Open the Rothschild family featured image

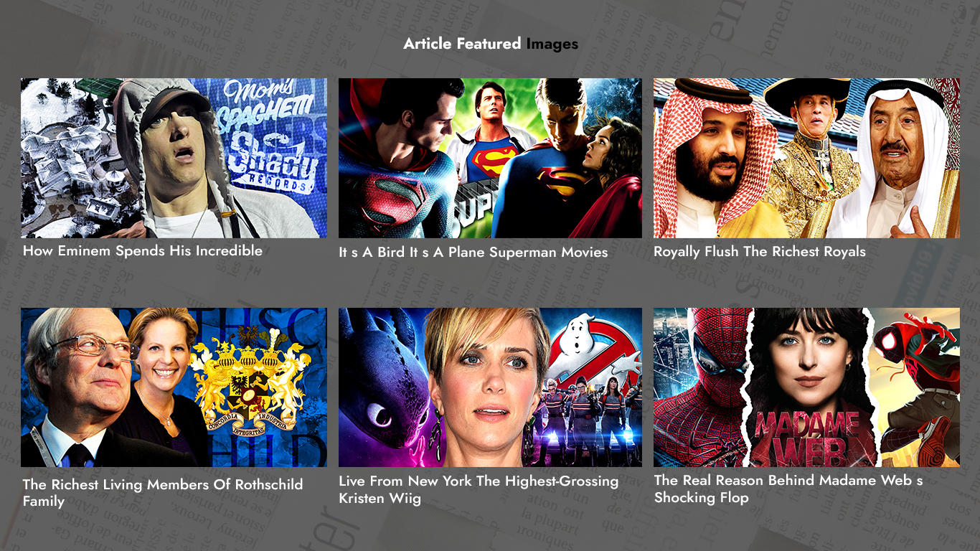coord(174,387)
